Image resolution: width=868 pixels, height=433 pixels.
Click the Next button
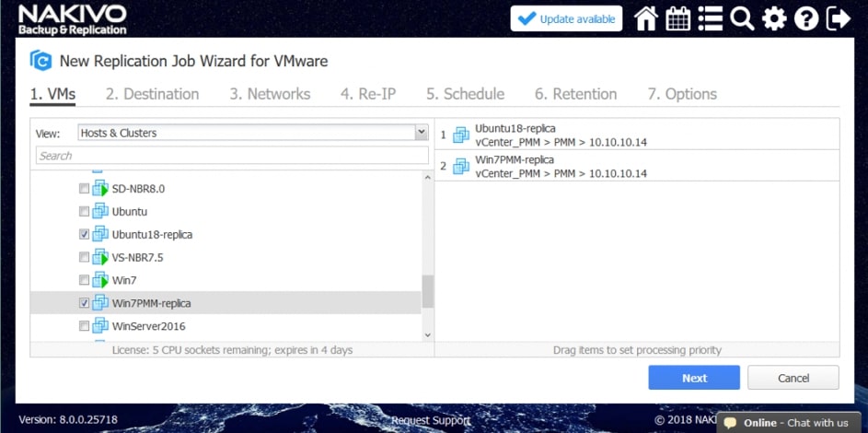[x=693, y=378]
